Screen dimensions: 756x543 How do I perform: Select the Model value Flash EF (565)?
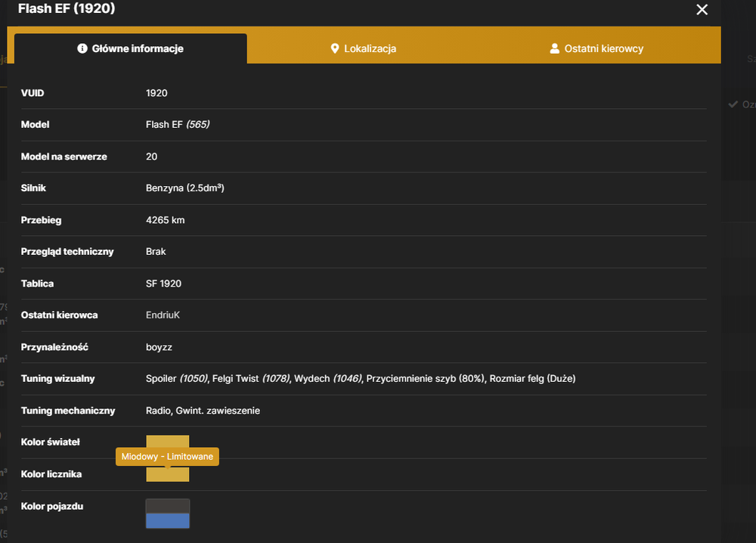tap(178, 125)
